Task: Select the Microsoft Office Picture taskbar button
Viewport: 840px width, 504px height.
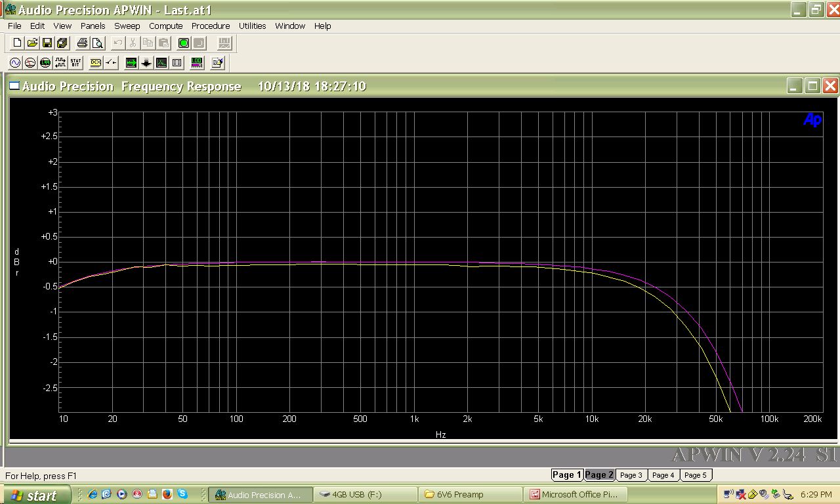Action: pos(575,495)
